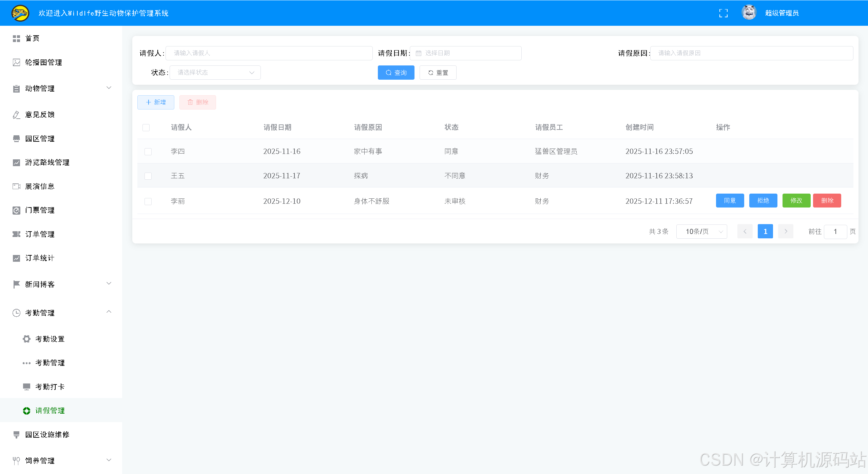Viewport: 868px width, 474px height.
Task: Click the calendar icon in 请假日期 field
Action: click(x=419, y=53)
